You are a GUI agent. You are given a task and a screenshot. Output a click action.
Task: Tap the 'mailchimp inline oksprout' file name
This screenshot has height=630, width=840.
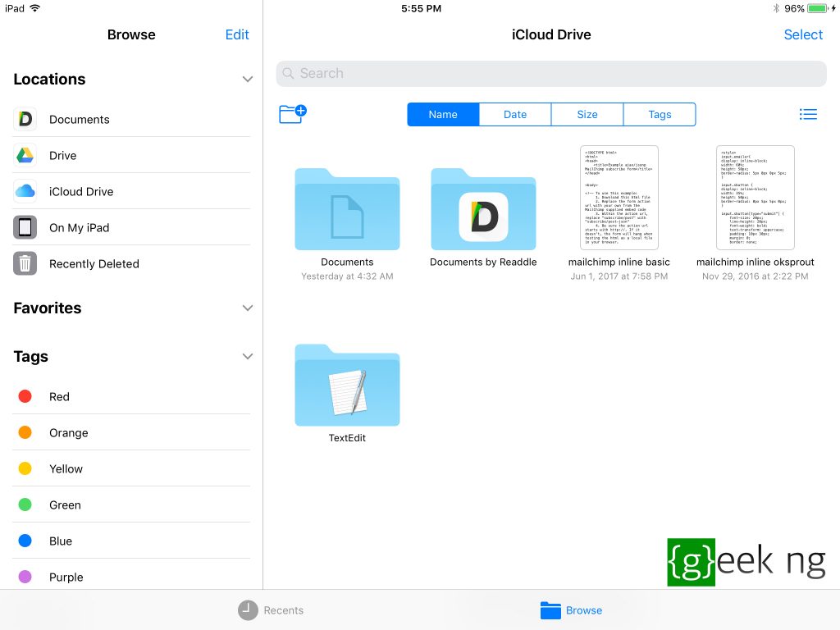(x=756, y=262)
